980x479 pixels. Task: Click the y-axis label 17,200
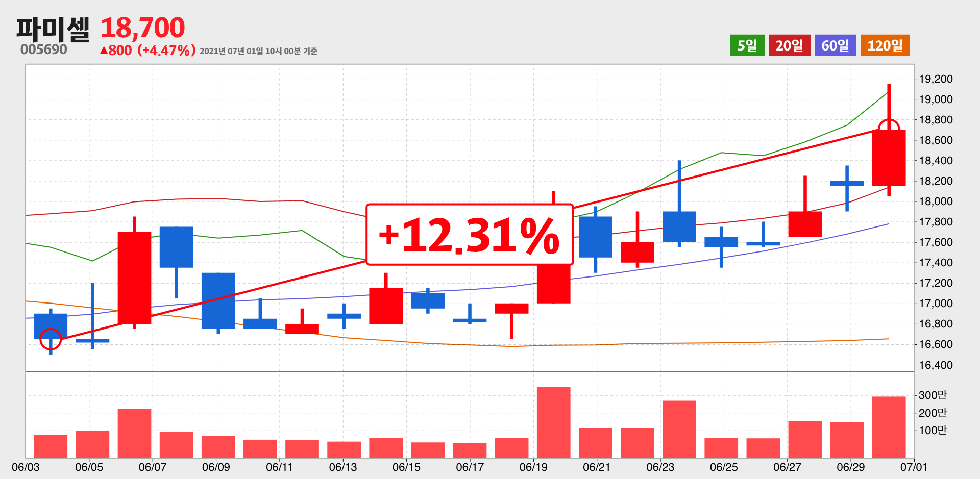[x=936, y=283]
